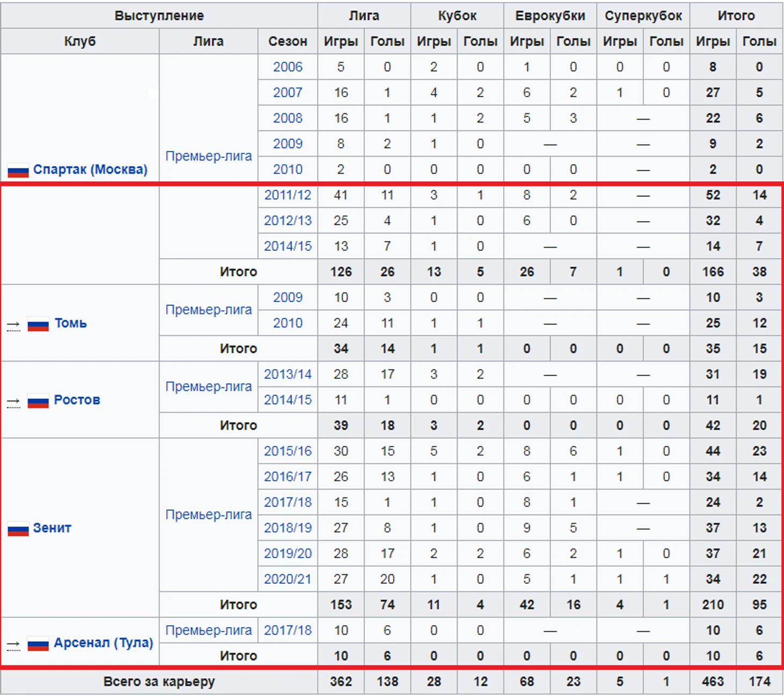The height and width of the screenshot is (696, 784).
Task: Open Премьер-лига link in Томь rows
Action: [x=208, y=310]
